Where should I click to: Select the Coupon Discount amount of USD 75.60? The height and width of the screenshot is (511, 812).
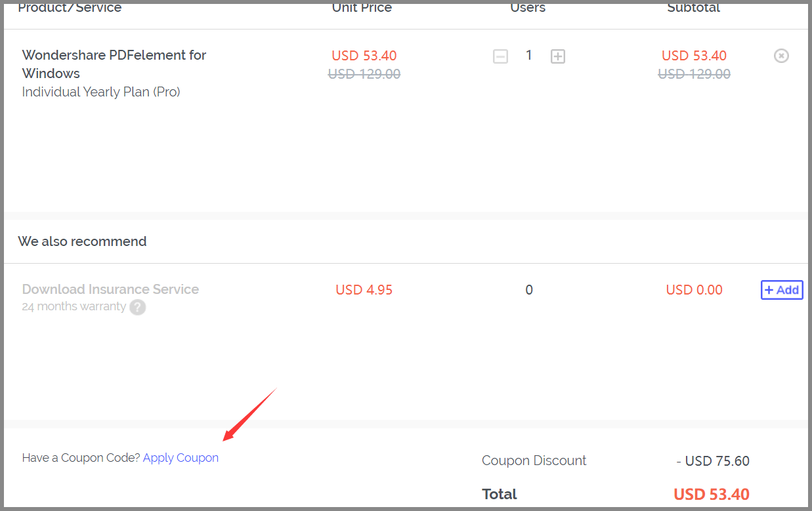[x=717, y=460]
